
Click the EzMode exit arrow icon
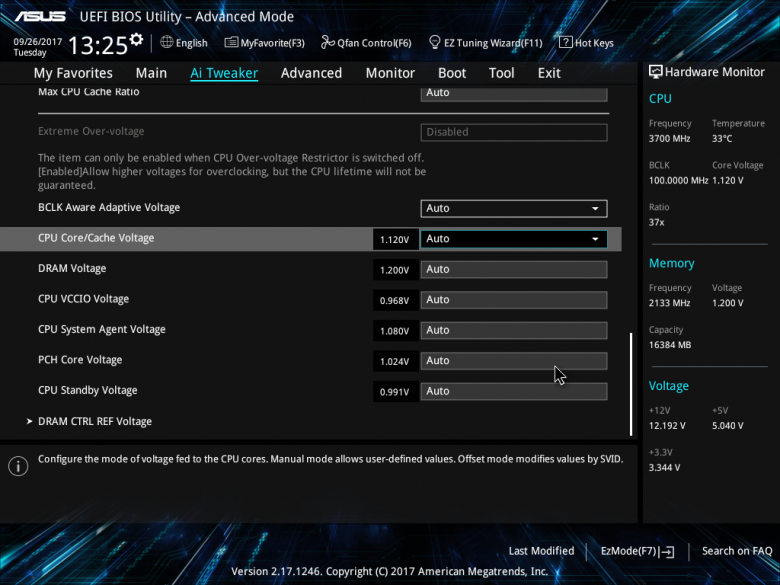coord(667,551)
